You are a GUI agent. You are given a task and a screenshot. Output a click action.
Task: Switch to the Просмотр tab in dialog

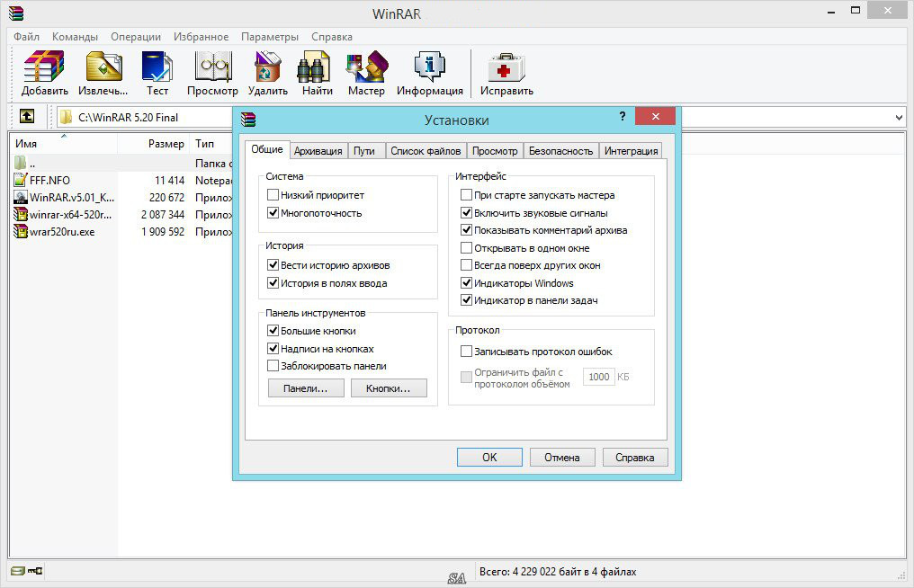click(495, 151)
